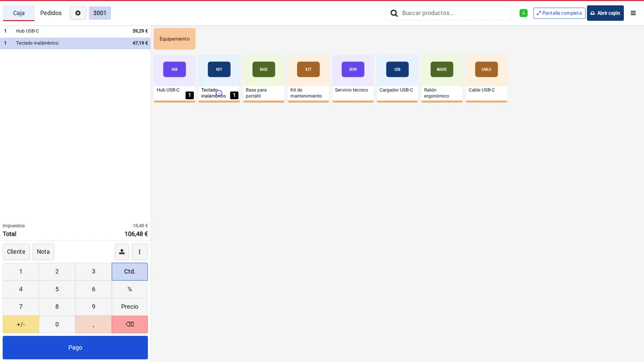Image resolution: width=644 pixels, height=362 pixels.
Task: Open the hamburger menu icon
Action: [x=633, y=13]
